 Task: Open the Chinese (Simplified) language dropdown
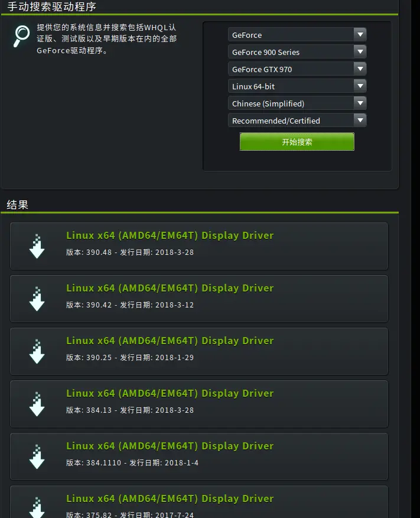click(297, 103)
